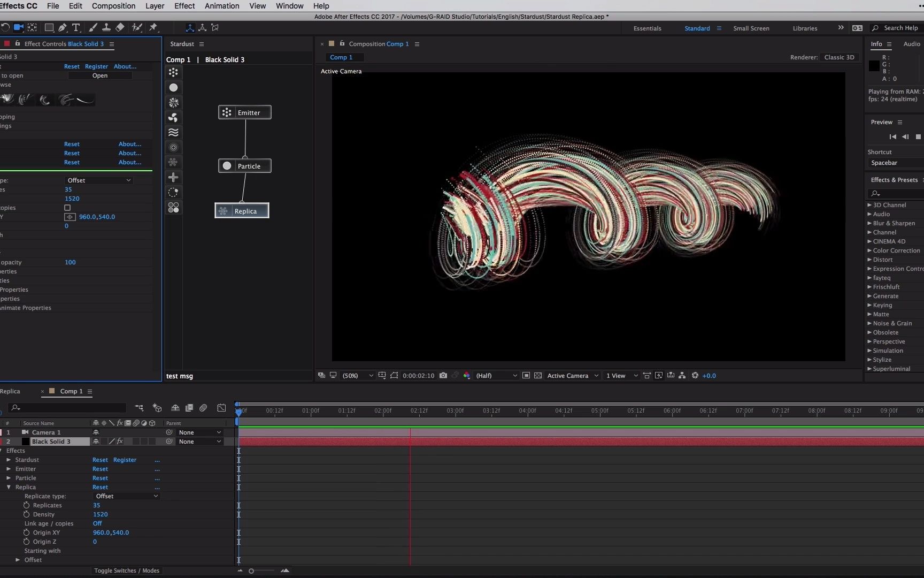Open the resolution (Half) dropdown
The height and width of the screenshot is (578, 924).
click(x=496, y=376)
